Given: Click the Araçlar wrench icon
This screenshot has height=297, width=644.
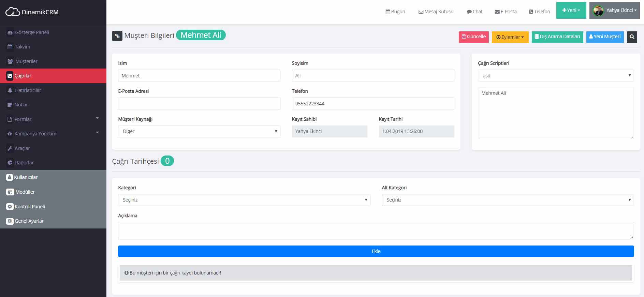Looking at the screenshot, I should (10, 148).
